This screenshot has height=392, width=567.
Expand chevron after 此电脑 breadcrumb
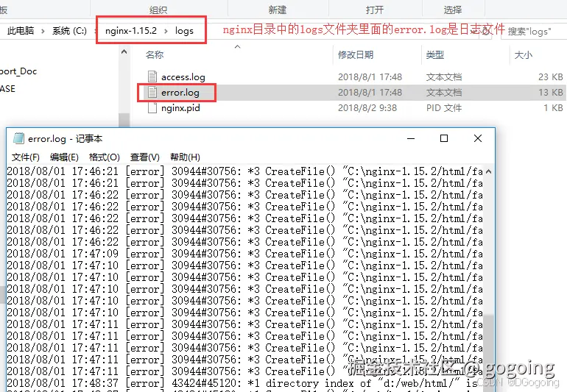tap(43, 31)
